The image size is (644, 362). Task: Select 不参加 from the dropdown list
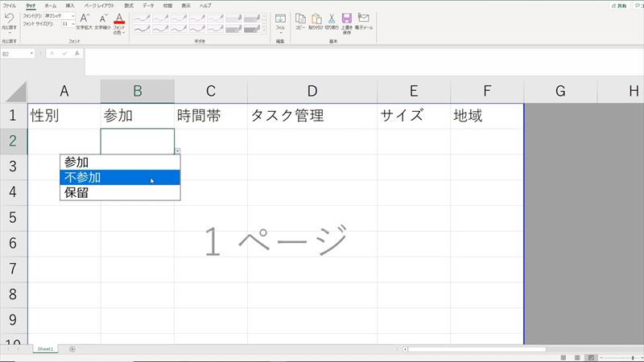(x=119, y=178)
